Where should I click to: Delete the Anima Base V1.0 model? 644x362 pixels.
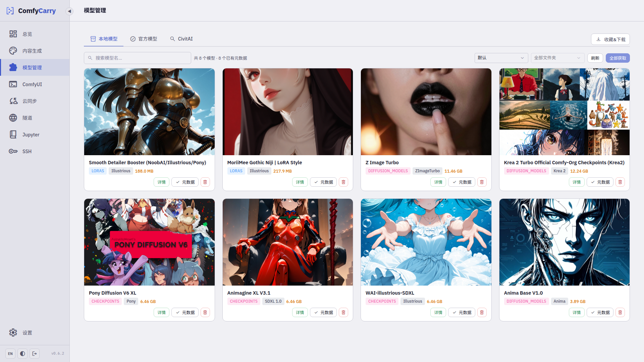620,312
